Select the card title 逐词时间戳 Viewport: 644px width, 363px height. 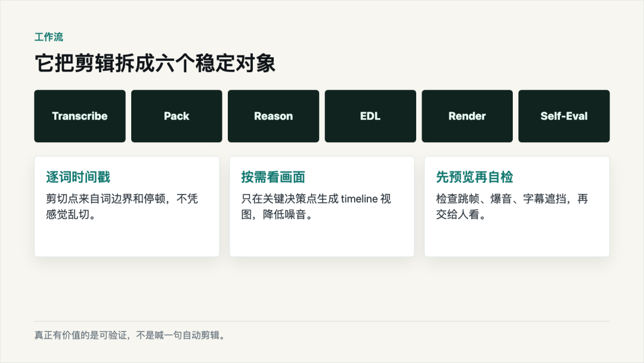click(x=78, y=177)
